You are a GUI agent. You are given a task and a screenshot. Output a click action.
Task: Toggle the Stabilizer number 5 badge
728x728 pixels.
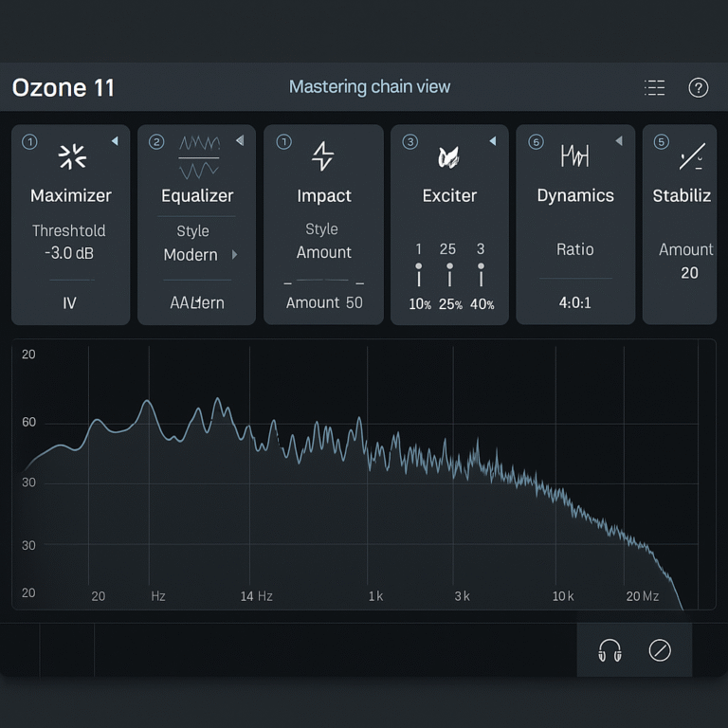pyautogui.click(x=661, y=141)
